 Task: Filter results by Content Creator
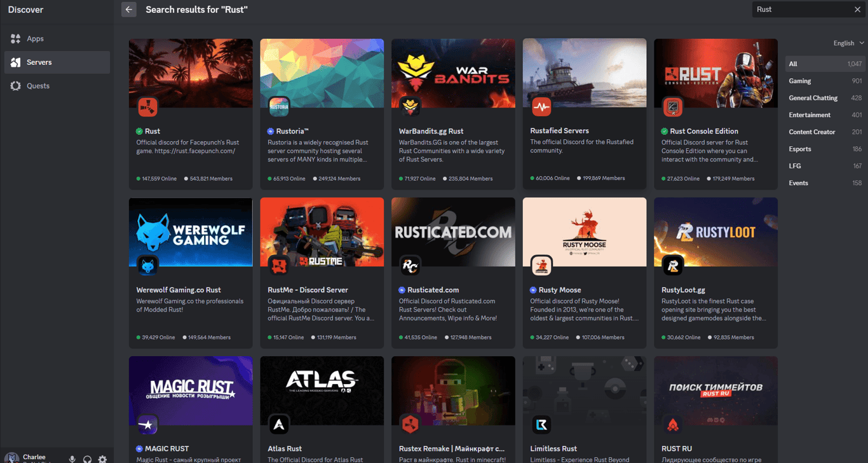825,132
